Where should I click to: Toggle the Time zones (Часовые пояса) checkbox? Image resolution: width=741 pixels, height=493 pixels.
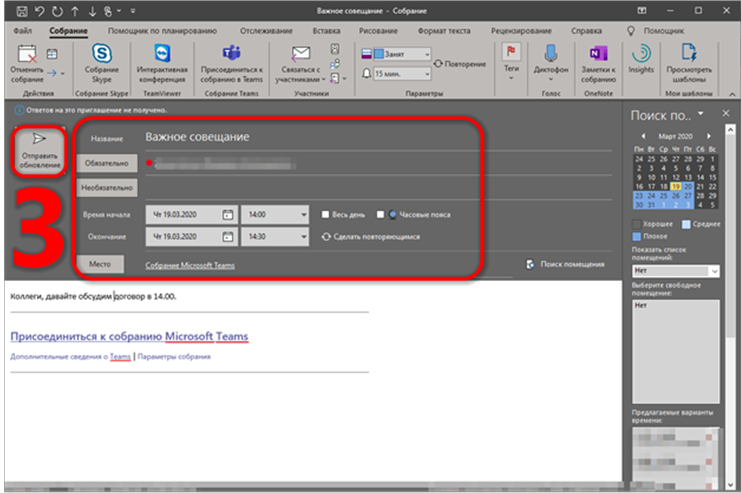[380, 215]
